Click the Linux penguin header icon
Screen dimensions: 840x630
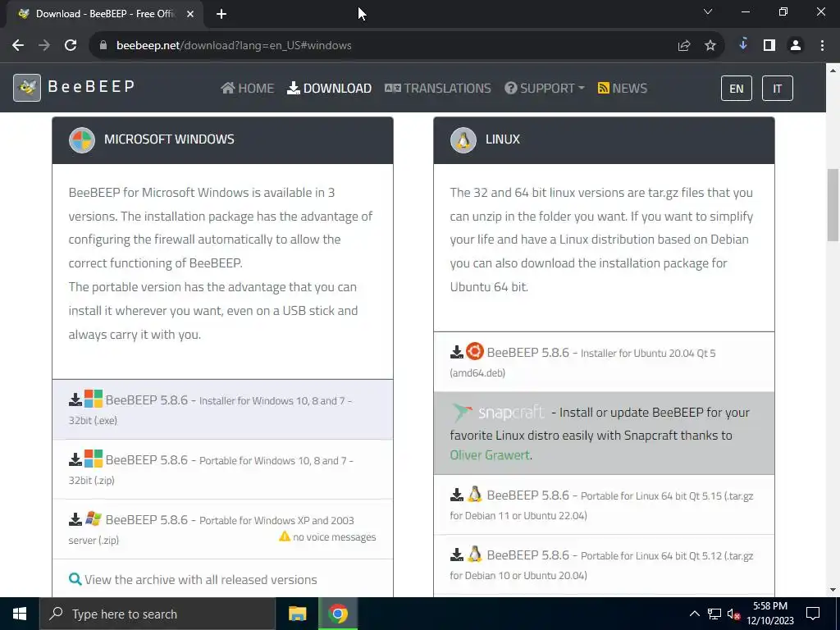[463, 140]
